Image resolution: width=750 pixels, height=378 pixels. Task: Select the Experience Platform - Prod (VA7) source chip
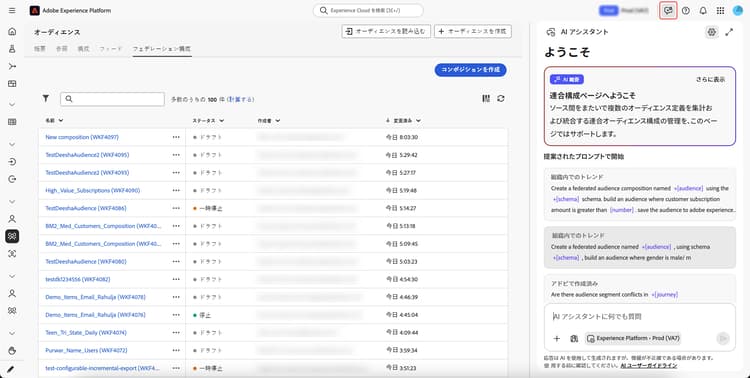pos(633,338)
